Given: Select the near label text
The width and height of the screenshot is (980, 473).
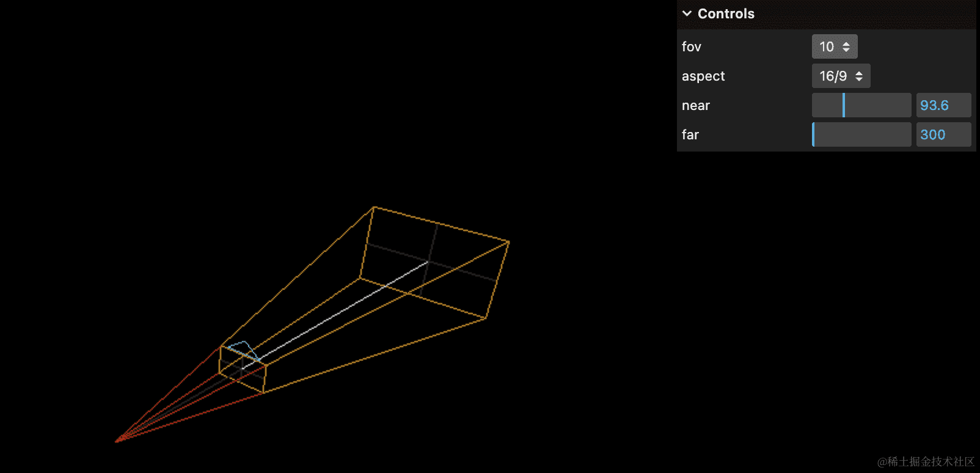Looking at the screenshot, I should pyautogui.click(x=696, y=105).
